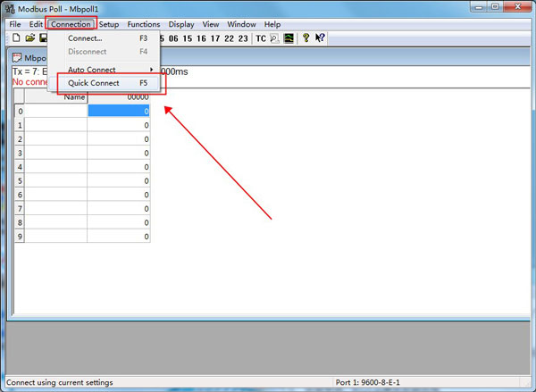
Task: Click the TC toolbar button
Action: click(x=260, y=38)
